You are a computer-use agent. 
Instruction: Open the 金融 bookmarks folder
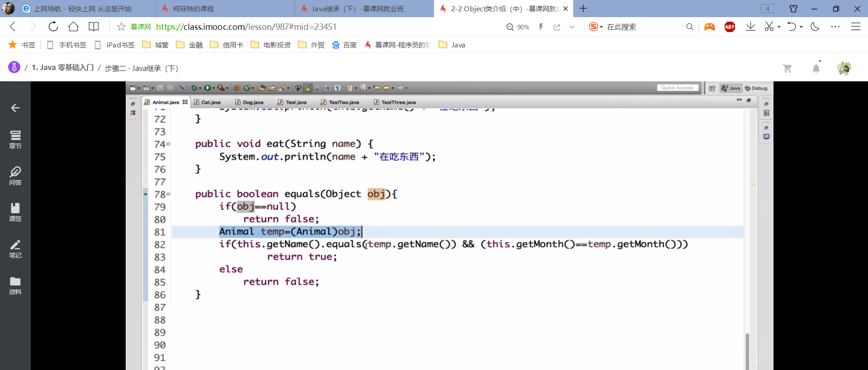(x=189, y=45)
